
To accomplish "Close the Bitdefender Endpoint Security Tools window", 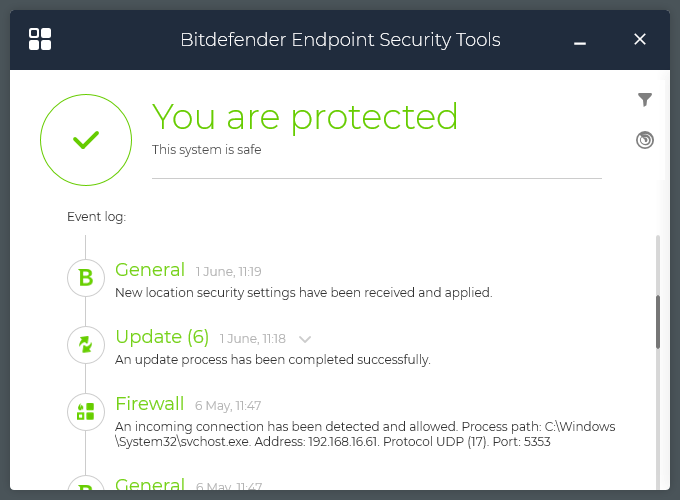I will pos(640,40).
